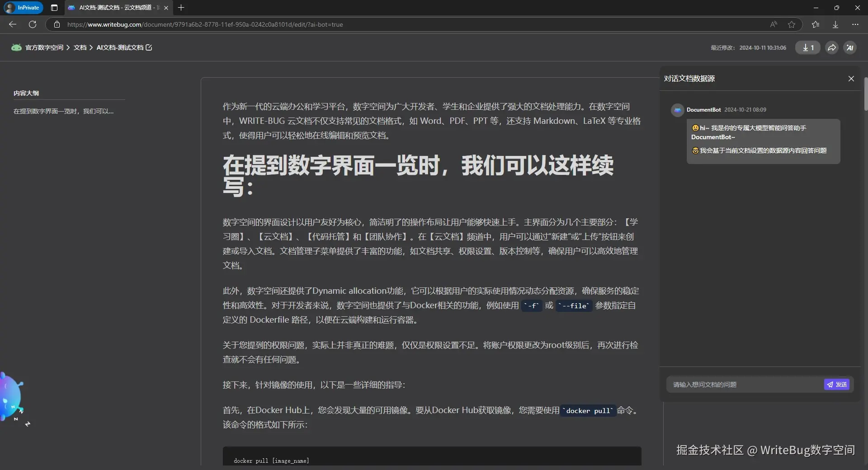Click the question input field in chat panel
Viewport: 868px width, 470px height.
click(x=741, y=385)
